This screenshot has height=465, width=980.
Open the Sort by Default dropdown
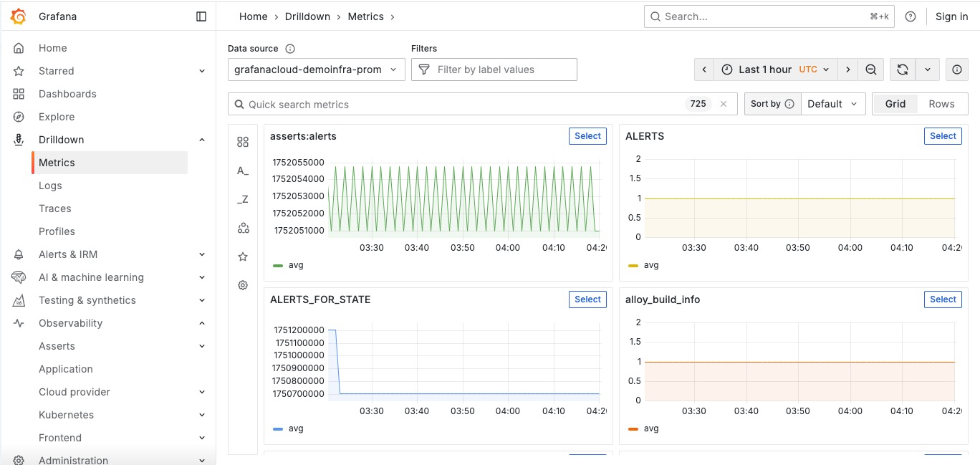[833, 104]
